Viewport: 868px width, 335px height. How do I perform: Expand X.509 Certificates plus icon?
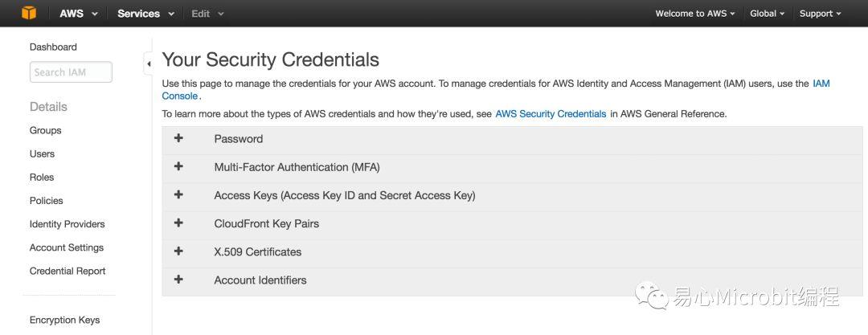[178, 251]
